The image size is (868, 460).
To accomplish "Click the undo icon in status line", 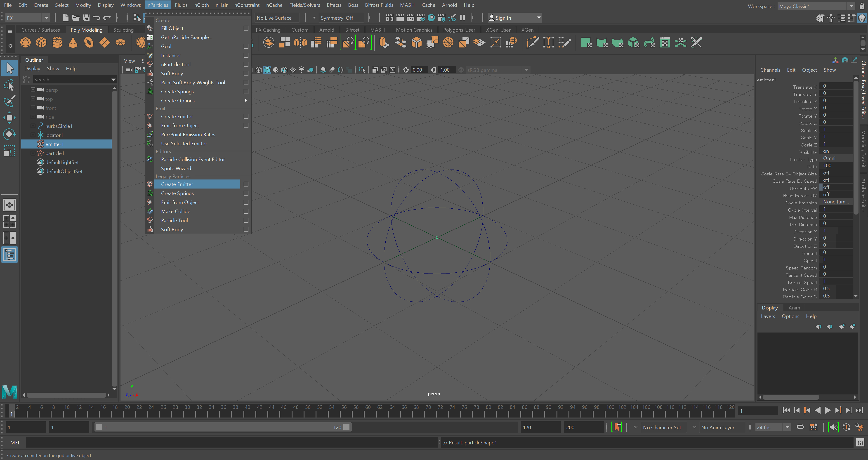I will click(96, 18).
